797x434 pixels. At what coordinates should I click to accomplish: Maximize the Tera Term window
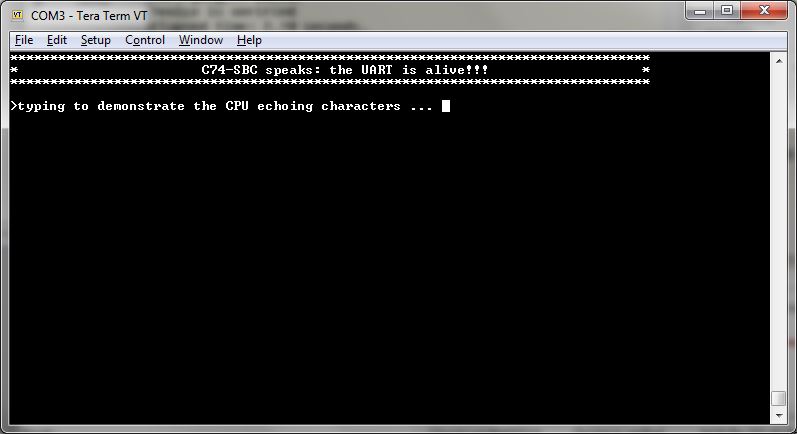point(727,11)
